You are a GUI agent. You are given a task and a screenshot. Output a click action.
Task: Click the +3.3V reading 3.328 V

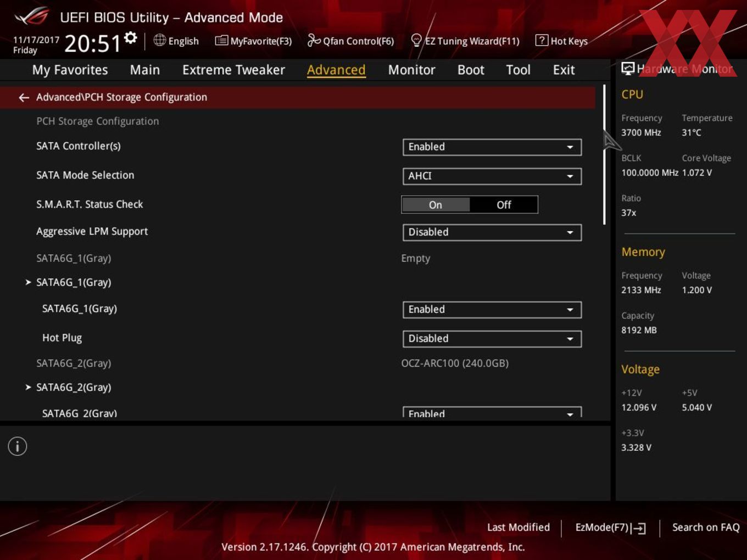coord(636,447)
